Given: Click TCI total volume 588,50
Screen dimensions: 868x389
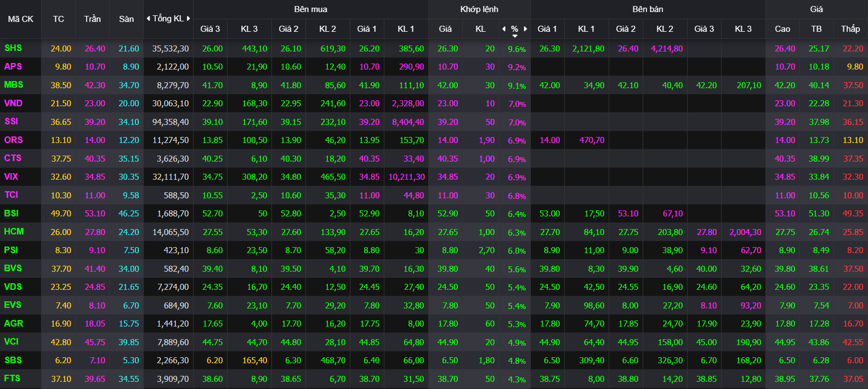Looking at the screenshot, I should point(177,196).
